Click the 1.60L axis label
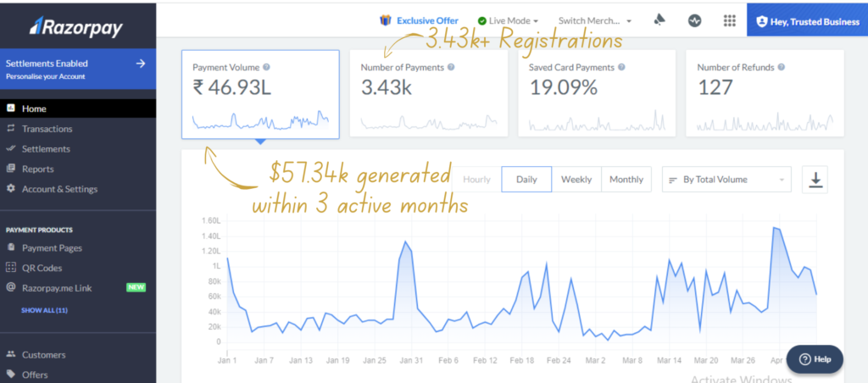The height and width of the screenshot is (383, 868). pyautogui.click(x=211, y=221)
